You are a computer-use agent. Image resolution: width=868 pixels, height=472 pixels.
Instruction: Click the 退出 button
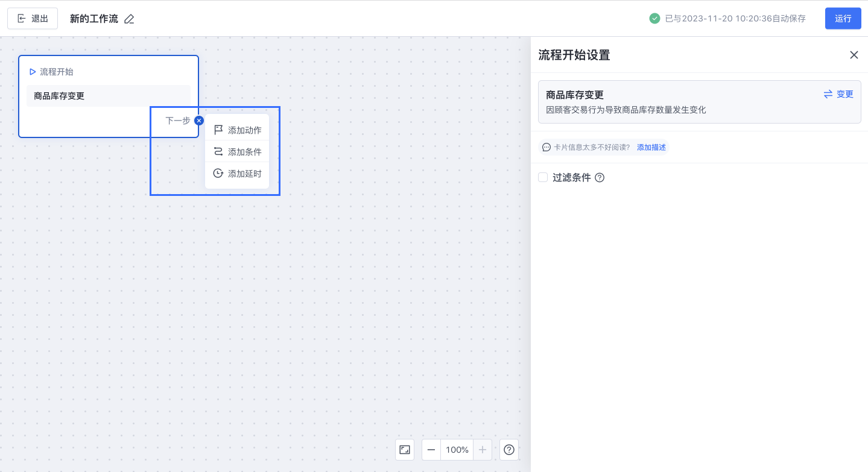(x=33, y=19)
